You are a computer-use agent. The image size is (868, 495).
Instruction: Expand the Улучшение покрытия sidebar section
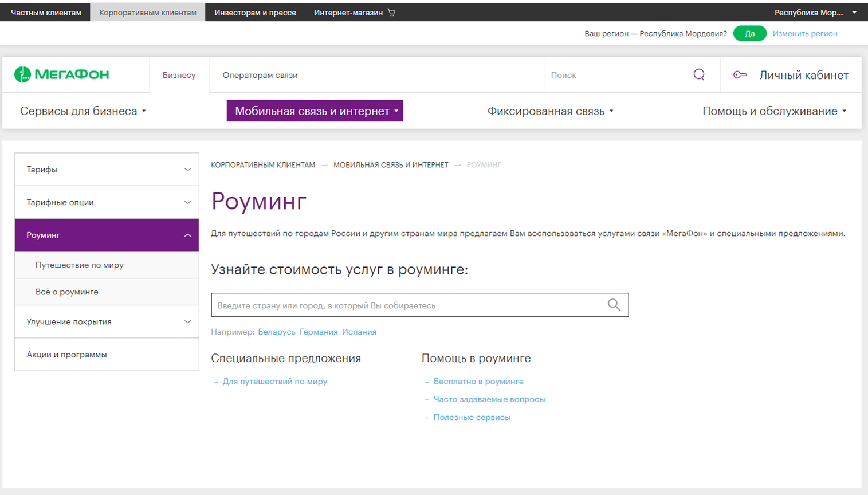(x=107, y=321)
